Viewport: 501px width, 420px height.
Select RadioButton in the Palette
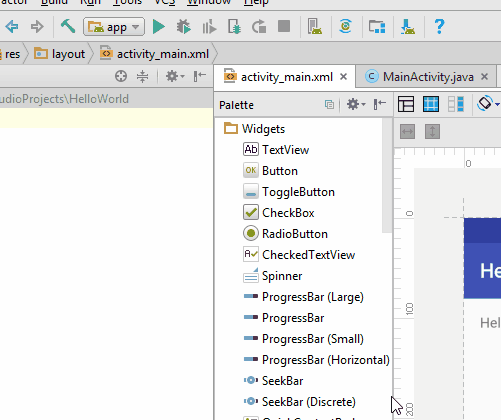point(285,234)
